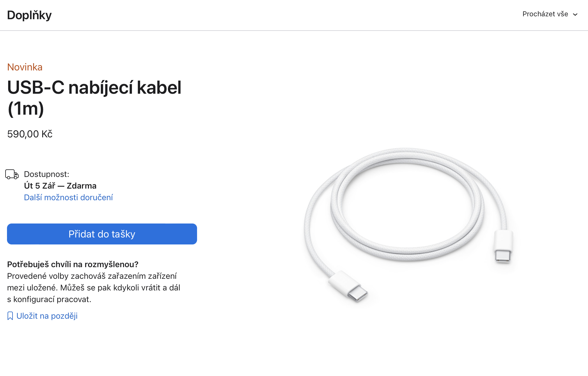
Task: Click the orange Novinka label
Action: (x=25, y=67)
